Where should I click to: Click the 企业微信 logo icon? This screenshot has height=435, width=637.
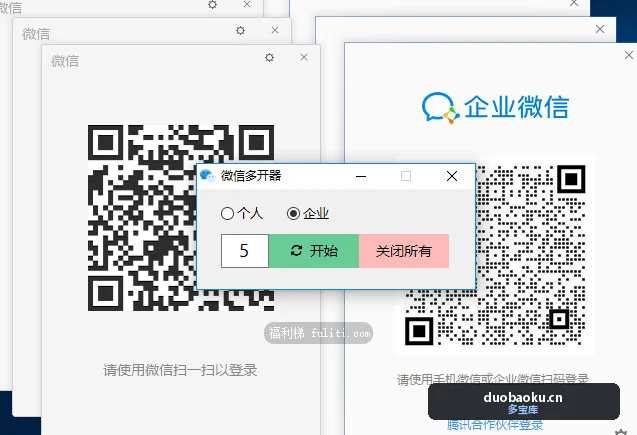click(441, 108)
